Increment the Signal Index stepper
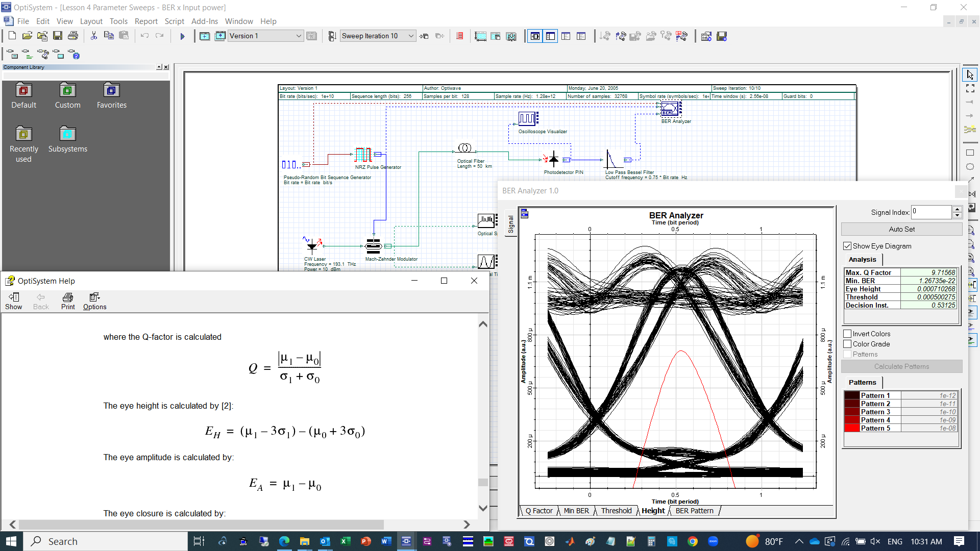This screenshot has width=980, height=551. click(x=958, y=209)
